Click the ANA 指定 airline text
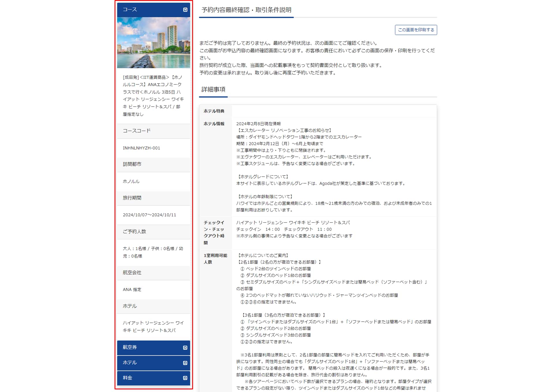This screenshot has width=554, height=392. pyautogui.click(x=132, y=290)
